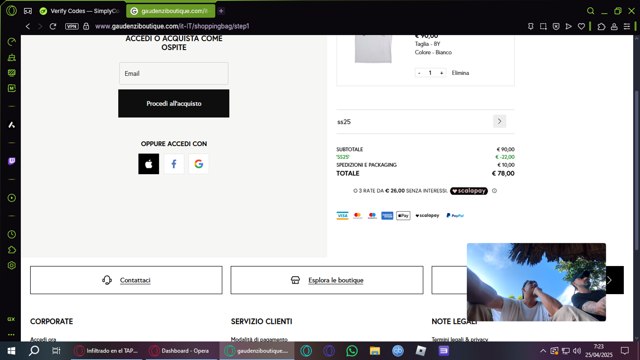Open Twitch in the sidebar

(x=11, y=161)
